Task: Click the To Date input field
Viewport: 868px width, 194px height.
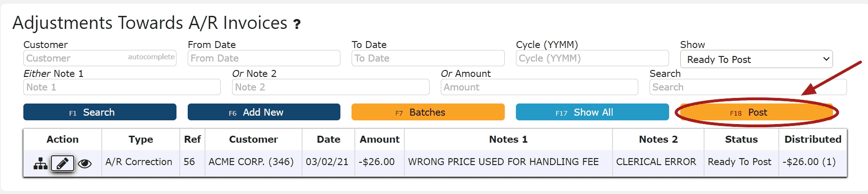Action: tap(428, 58)
